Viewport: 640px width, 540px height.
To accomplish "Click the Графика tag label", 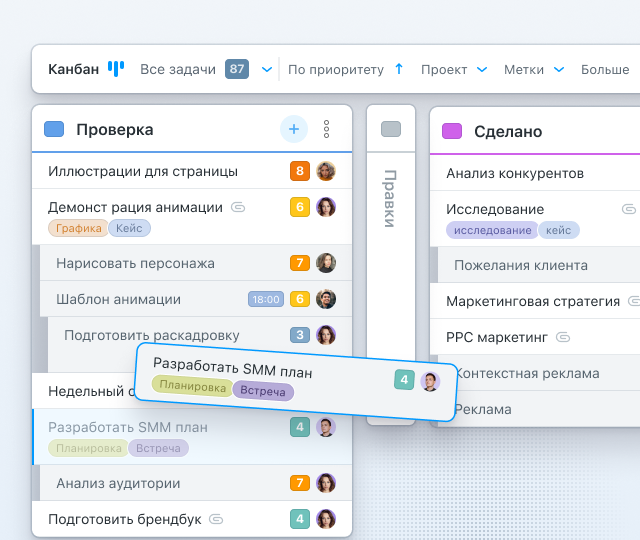I will 79,228.
